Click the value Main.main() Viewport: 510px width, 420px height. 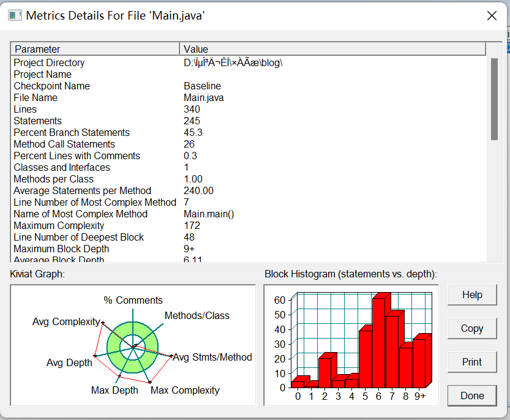pos(209,214)
